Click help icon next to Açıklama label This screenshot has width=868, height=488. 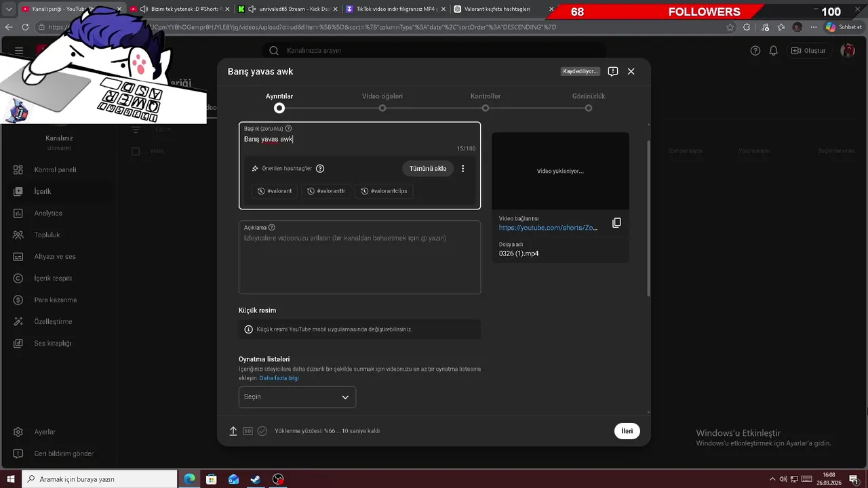coord(272,228)
